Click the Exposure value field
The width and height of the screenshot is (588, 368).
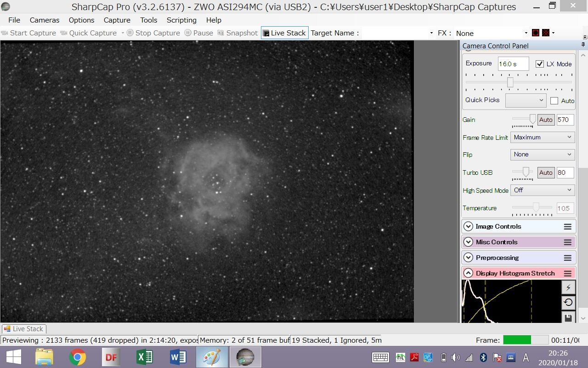click(513, 64)
